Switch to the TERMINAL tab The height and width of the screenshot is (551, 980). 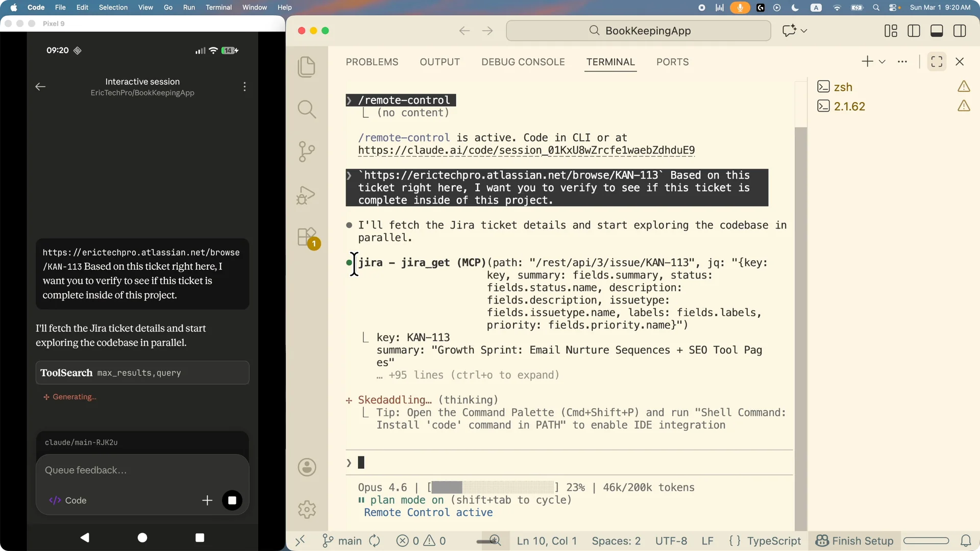[x=610, y=62]
